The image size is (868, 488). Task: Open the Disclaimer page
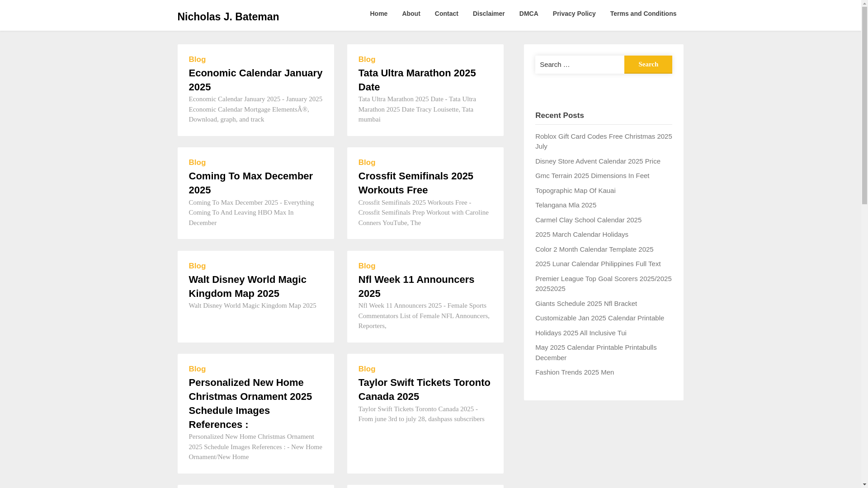489,14
